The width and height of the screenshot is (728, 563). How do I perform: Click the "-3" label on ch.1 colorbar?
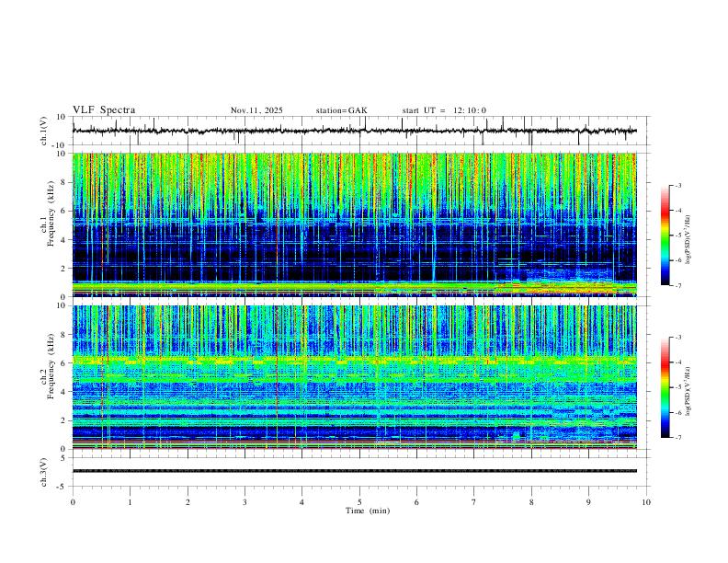(677, 185)
